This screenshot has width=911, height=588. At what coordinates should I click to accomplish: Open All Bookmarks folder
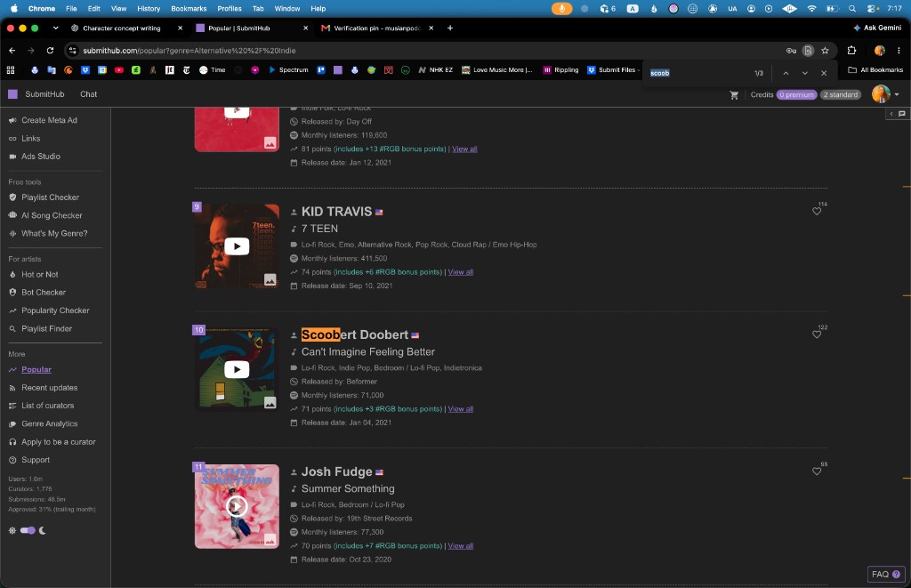875,69
